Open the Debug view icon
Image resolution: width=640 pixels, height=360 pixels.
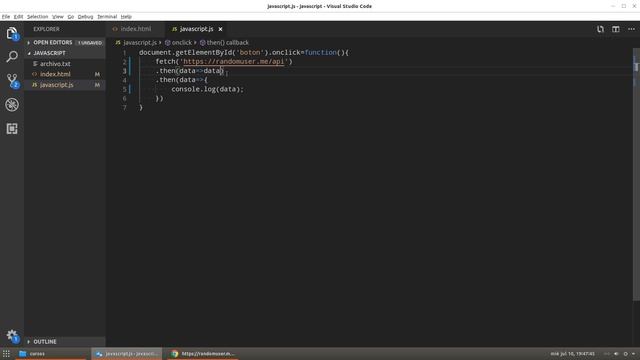coord(12,105)
